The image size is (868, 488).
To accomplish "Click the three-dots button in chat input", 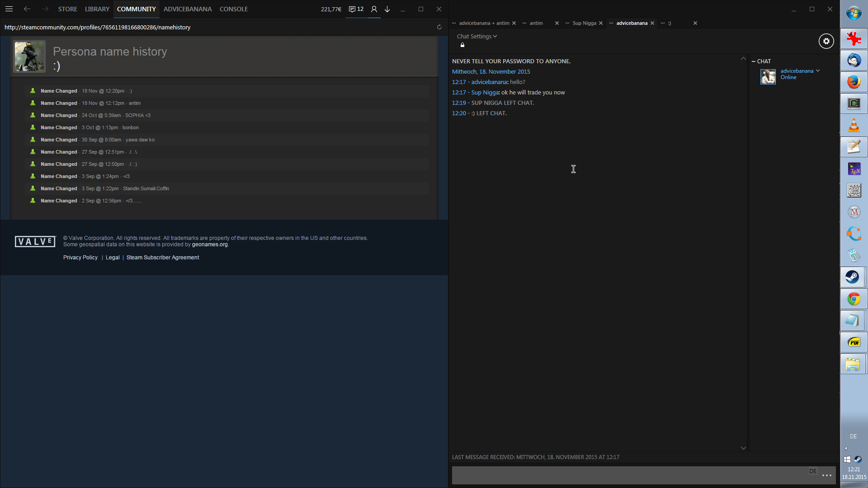I will pos(826,475).
